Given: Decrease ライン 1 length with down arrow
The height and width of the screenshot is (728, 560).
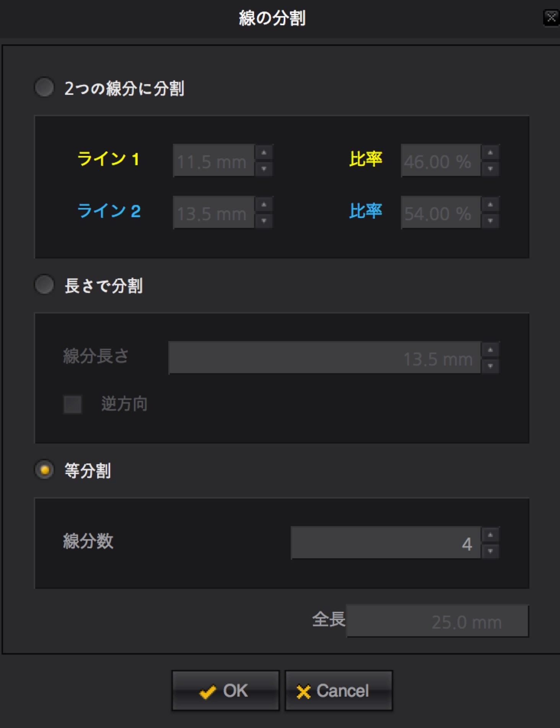Looking at the screenshot, I should click(264, 169).
